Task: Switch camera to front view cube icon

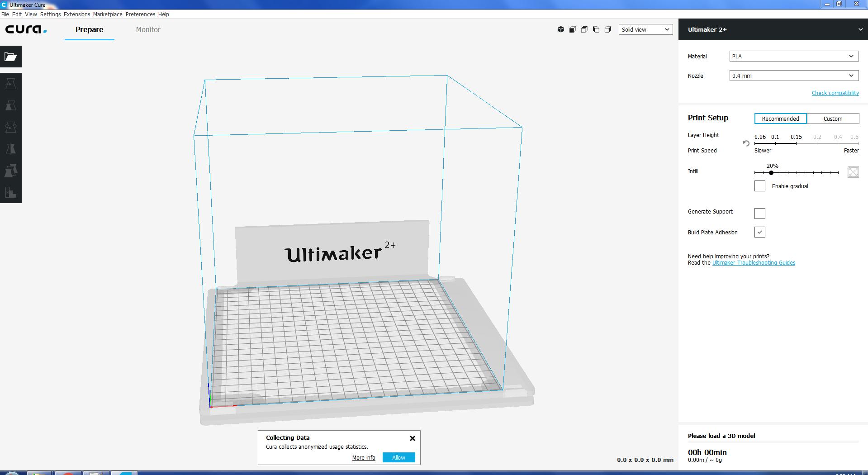Action: click(573, 29)
